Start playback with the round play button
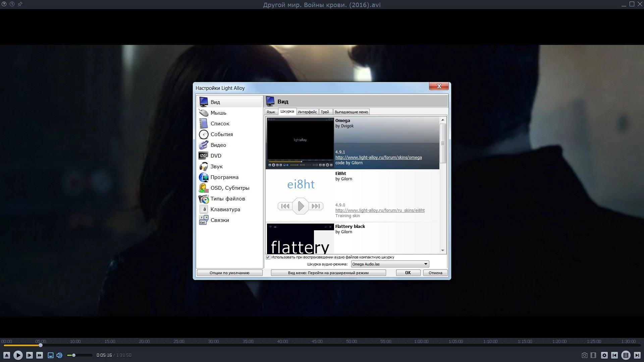 [18, 355]
